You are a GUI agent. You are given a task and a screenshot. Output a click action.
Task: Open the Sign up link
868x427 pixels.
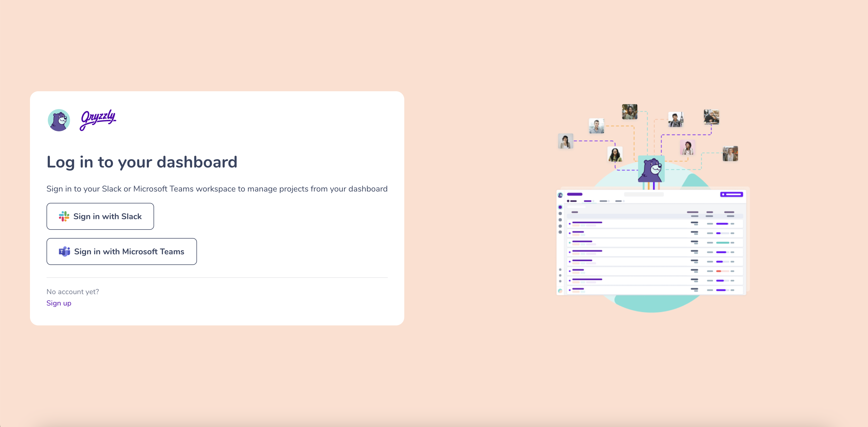pos(59,303)
